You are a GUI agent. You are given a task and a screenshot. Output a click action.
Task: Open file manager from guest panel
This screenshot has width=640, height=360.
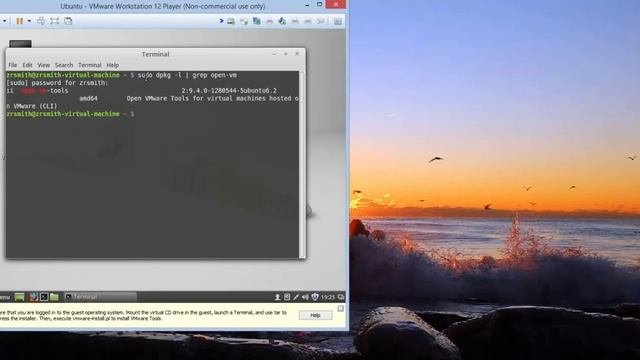[54, 297]
